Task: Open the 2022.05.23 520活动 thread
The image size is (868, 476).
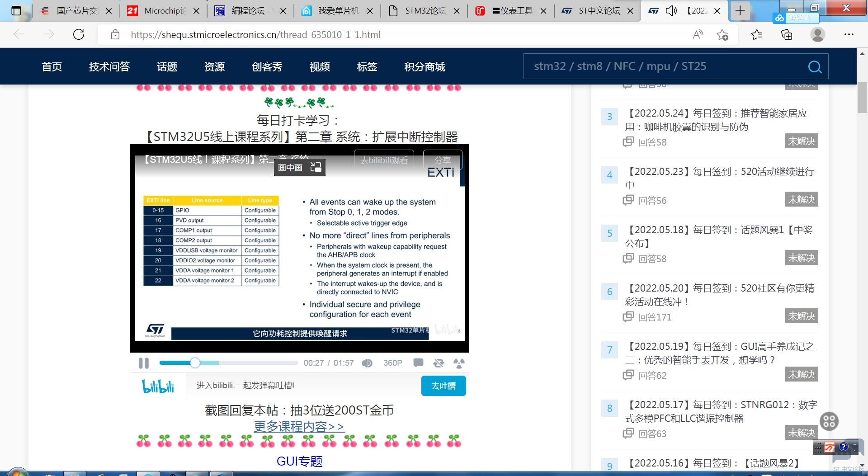Action: pyautogui.click(x=720, y=178)
